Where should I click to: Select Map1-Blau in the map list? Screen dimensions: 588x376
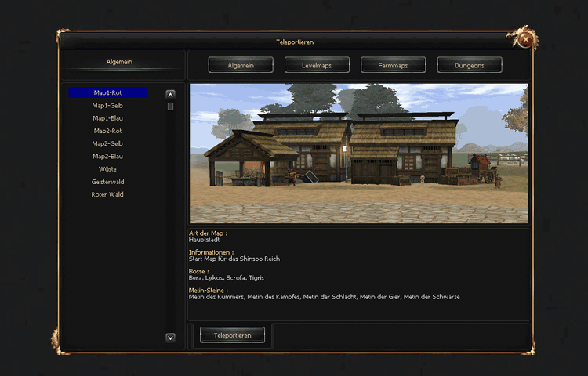[x=108, y=118]
